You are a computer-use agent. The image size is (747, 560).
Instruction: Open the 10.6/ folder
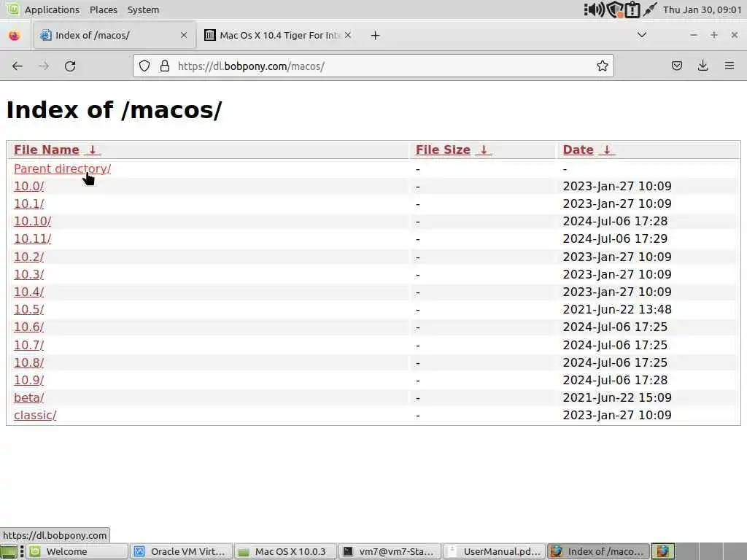click(28, 327)
